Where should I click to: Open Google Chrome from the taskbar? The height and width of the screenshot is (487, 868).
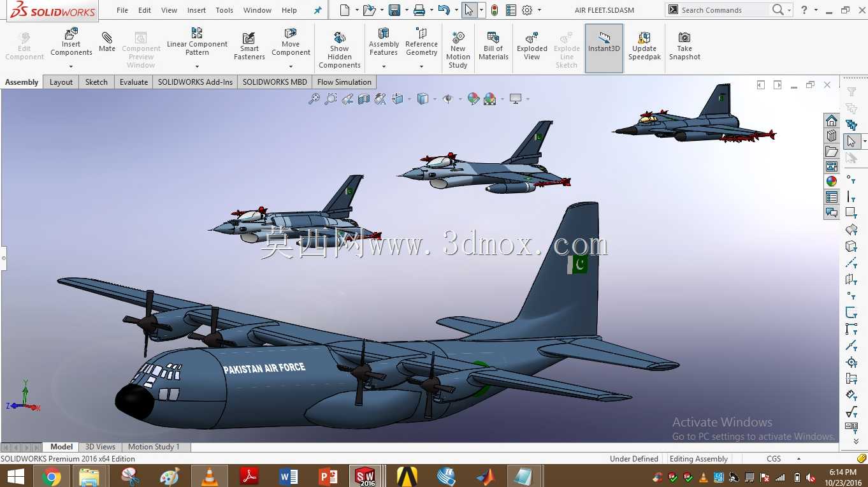51,476
